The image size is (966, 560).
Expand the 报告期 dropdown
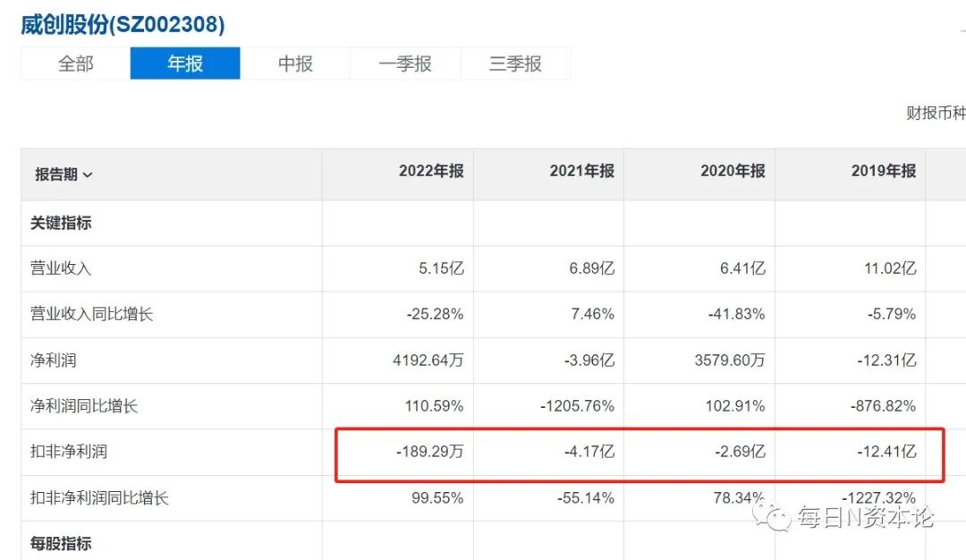click(64, 174)
